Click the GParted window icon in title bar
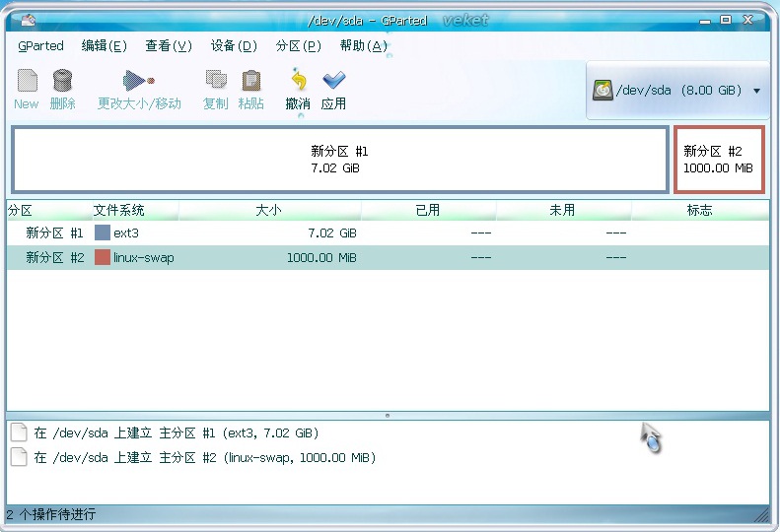The image size is (780, 532). 28,21
